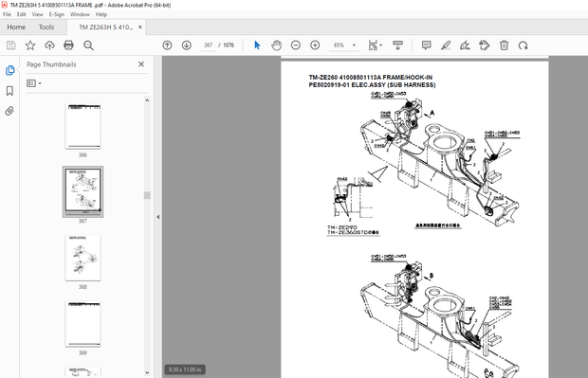Screen dimensions: 588x378
Task: Open the Edit menu
Action: (x=22, y=14)
